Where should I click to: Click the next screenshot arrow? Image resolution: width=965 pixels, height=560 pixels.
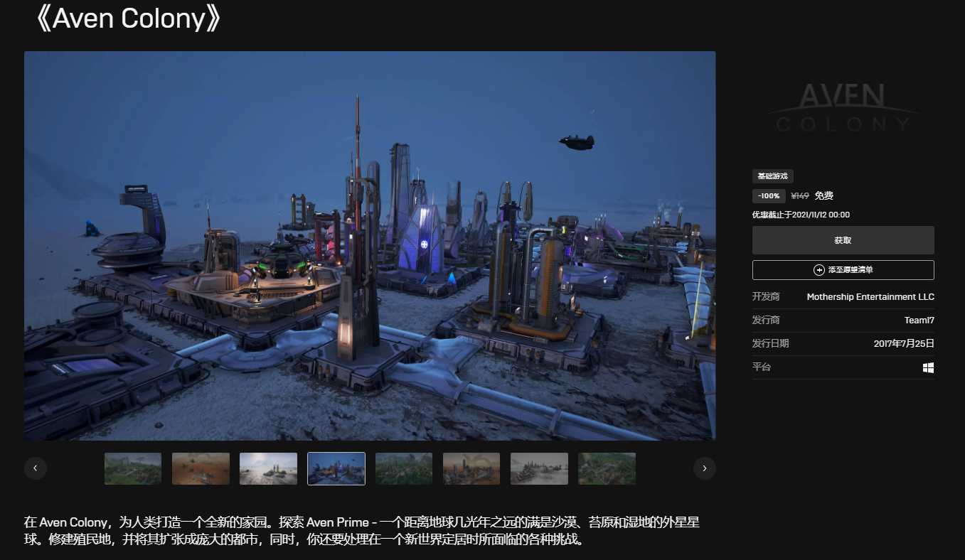click(705, 468)
